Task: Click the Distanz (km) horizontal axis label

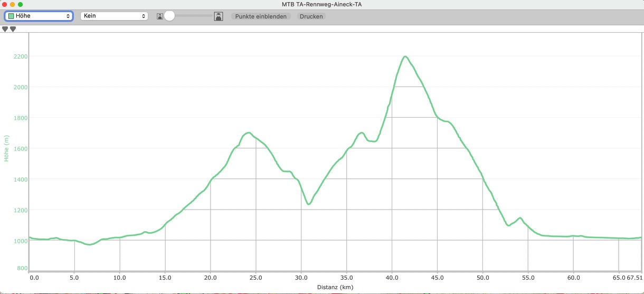Action: pyautogui.click(x=335, y=287)
